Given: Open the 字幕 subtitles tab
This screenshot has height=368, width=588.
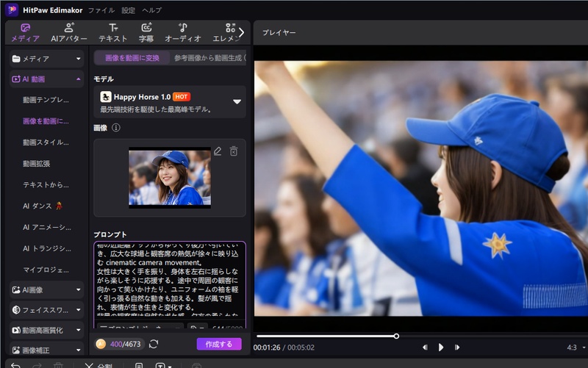Looking at the screenshot, I should [x=146, y=32].
